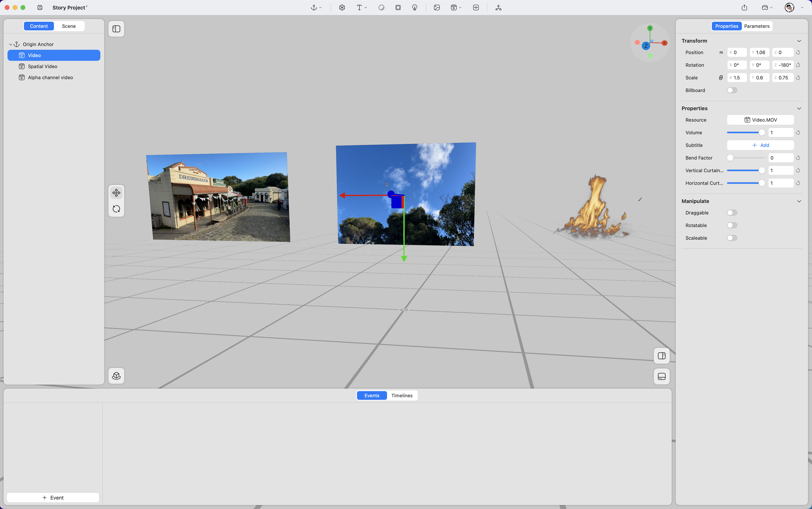Image resolution: width=812 pixels, height=509 pixels.
Task: Reset the Position values
Action: pyautogui.click(x=798, y=53)
